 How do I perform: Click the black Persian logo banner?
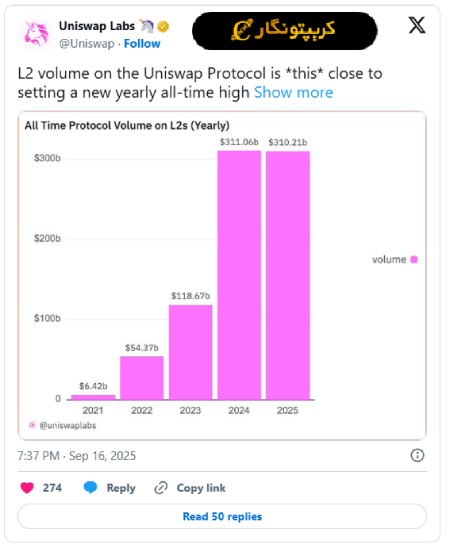285,31
